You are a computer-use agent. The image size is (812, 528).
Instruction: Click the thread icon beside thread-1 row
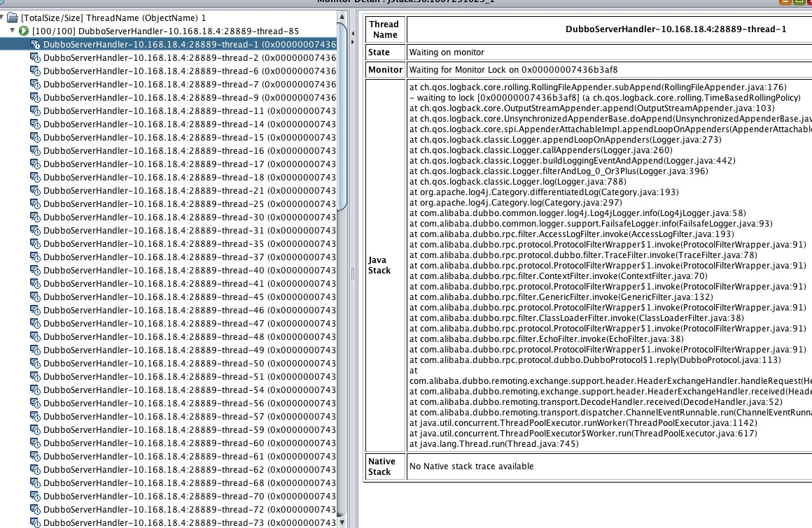[x=35, y=45]
